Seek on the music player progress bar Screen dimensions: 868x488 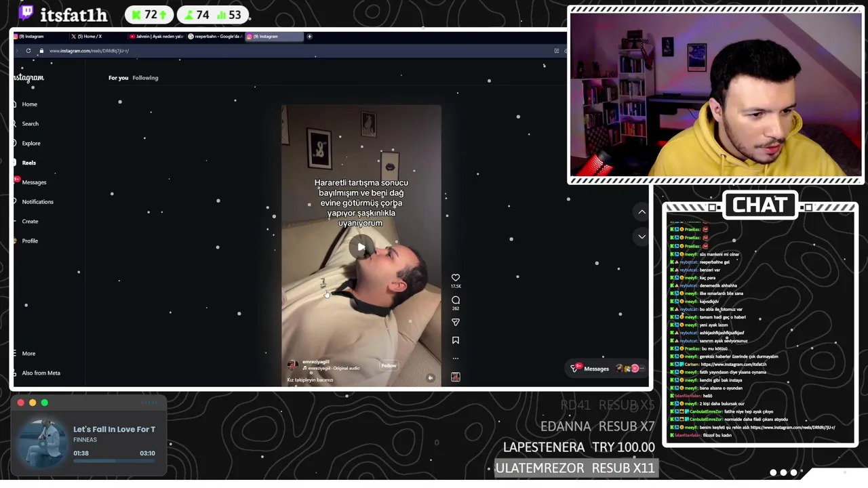tap(114, 461)
